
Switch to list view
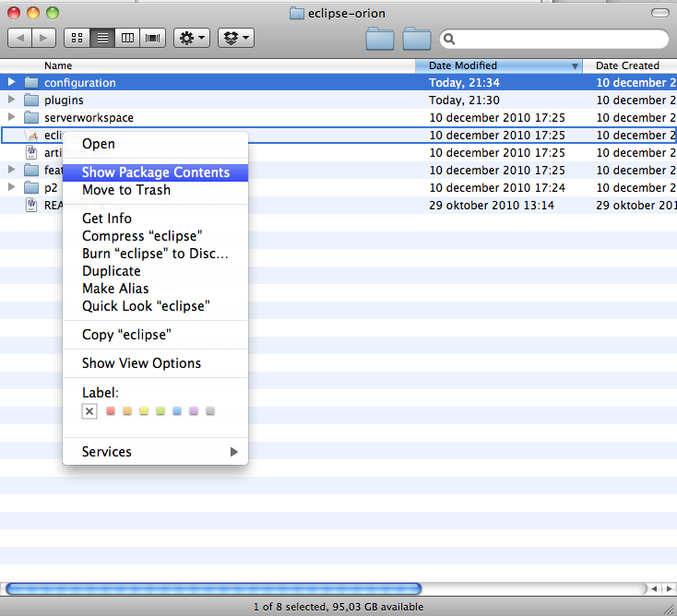pyautogui.click(x=102, y=38)
